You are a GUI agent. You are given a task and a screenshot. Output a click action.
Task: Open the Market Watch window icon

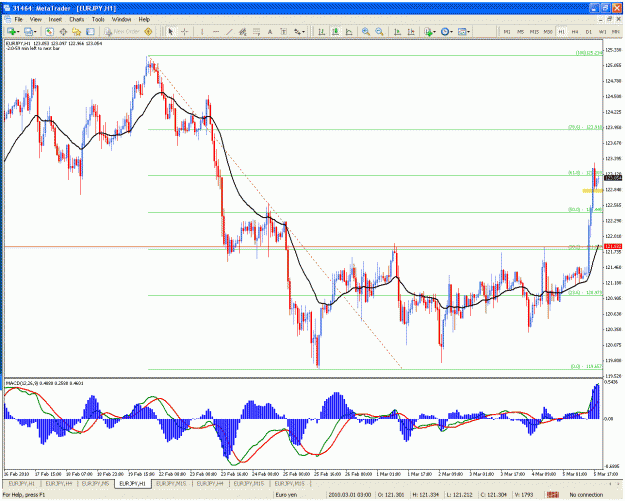pos(49,32)
